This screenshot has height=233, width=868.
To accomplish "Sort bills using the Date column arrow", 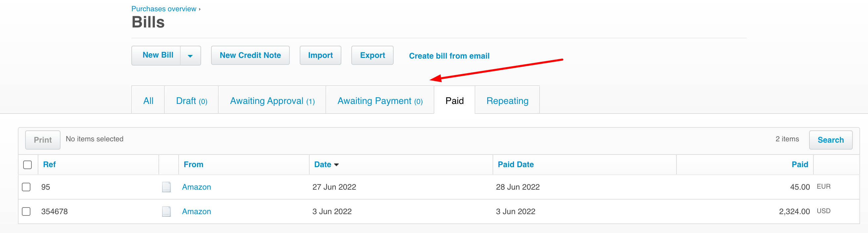I will (336, 165).
